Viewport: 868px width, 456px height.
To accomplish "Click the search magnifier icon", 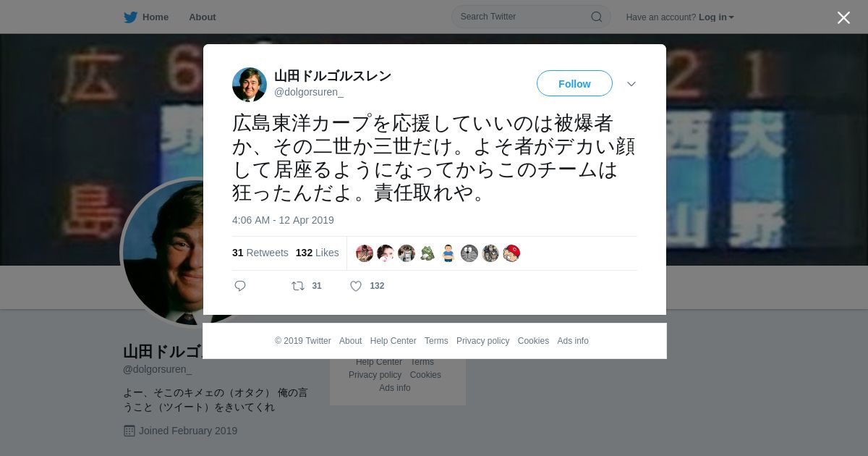I will pos(597,17).
